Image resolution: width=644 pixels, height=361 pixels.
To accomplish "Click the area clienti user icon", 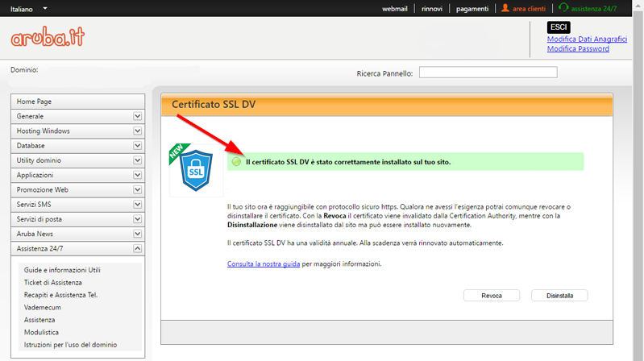I will [505, 8].
